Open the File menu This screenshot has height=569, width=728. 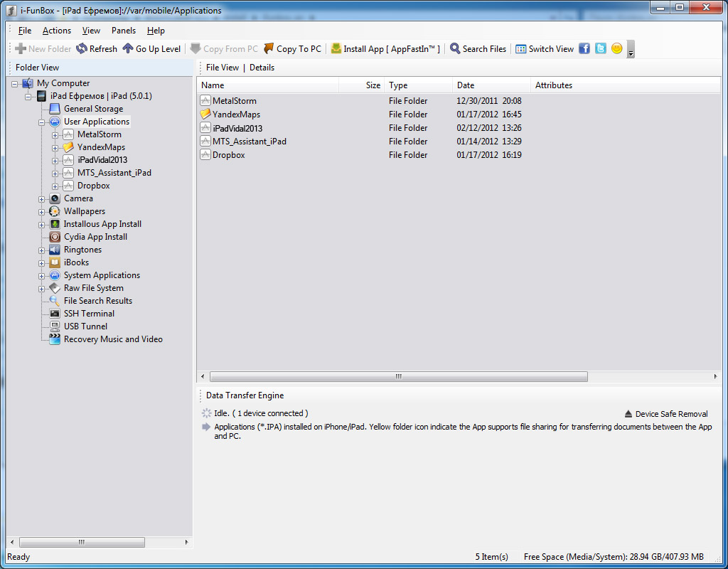coord(25,31)
